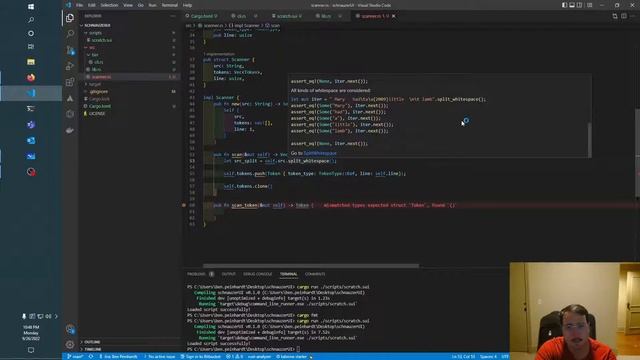Switch to the Cargo.toml editor tab
Screen dimensions: 640x360
pyautogui.click(x=204, y=16)
